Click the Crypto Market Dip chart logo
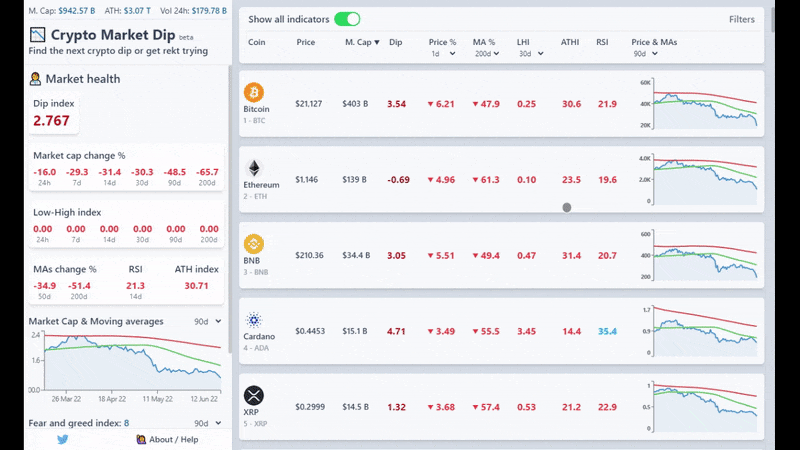The width and height of the screenshot is (800, 450). [x=37, y=35]
